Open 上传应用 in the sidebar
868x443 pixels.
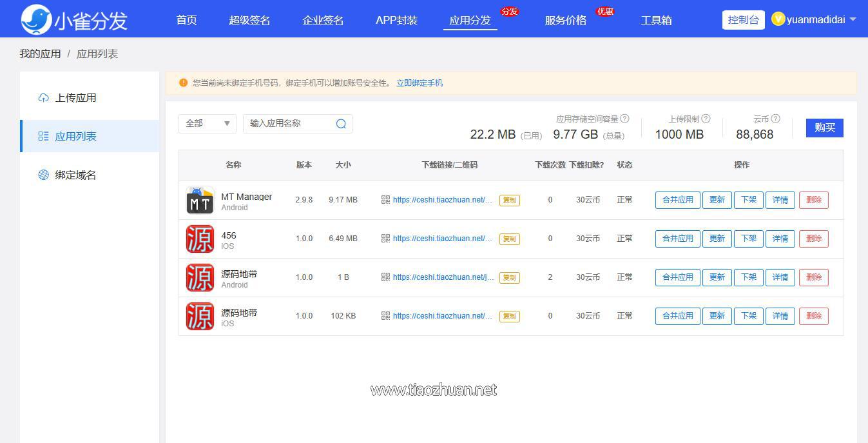coord(75,98)
